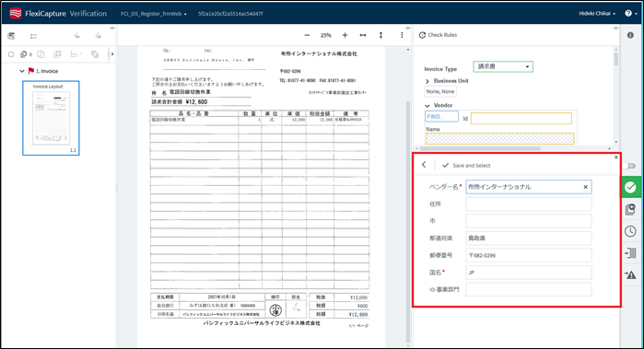This screenshot has height=349, width=644.
Task: Click the clock postpone icon in sidebar
Action: (630, 231)
